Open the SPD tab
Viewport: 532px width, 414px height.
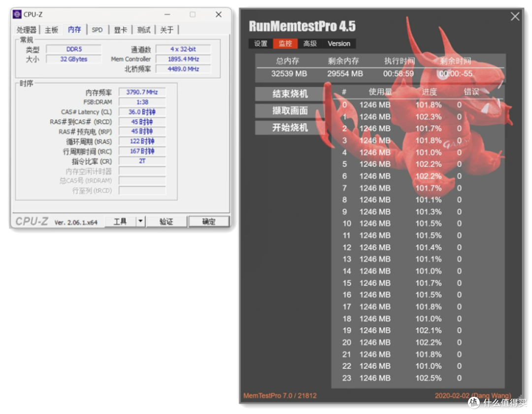[x=97, y=30]
